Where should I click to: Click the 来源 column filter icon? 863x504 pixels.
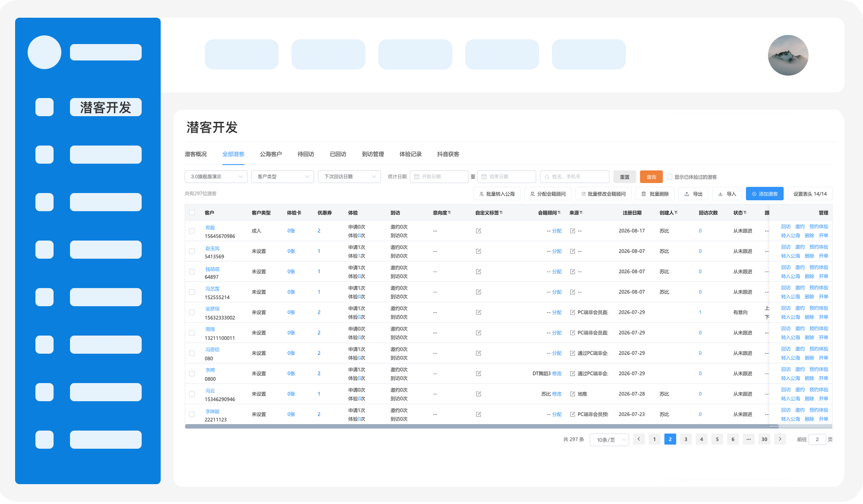[581, 213]
